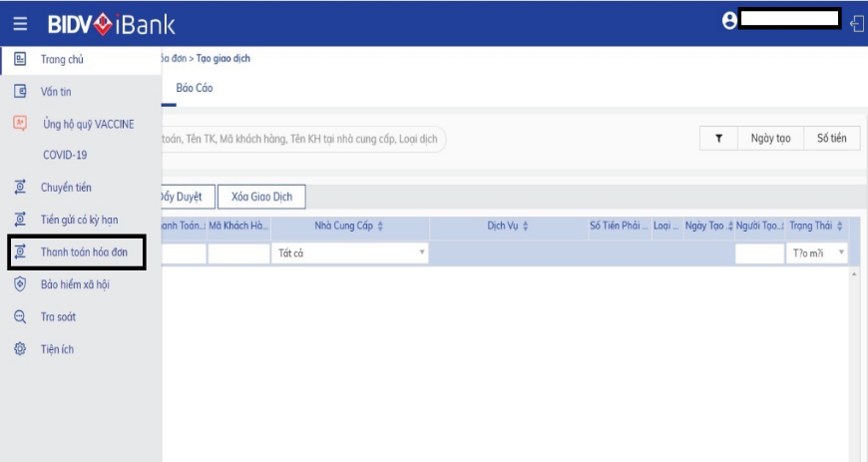The width and height of the screenshot is (868, 462).
Task: Sort results by Ngày tạo button
Action: 770,139
